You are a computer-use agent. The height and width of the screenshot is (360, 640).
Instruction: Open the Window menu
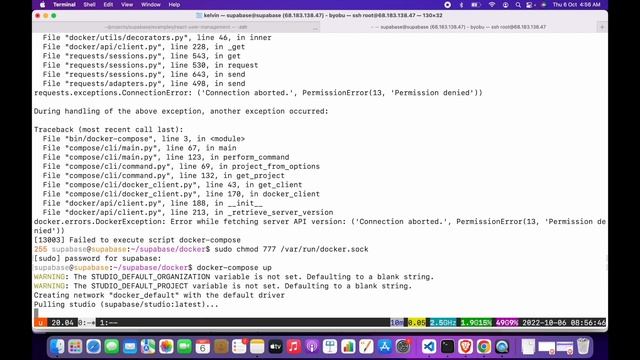coord(151,5)
